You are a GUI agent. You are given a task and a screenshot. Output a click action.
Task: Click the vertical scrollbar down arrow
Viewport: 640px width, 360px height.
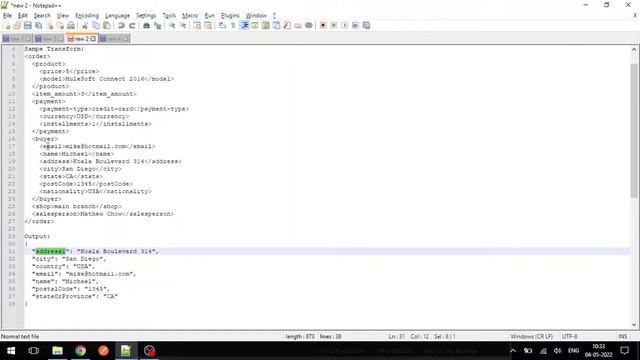click(x=634, y=325)
